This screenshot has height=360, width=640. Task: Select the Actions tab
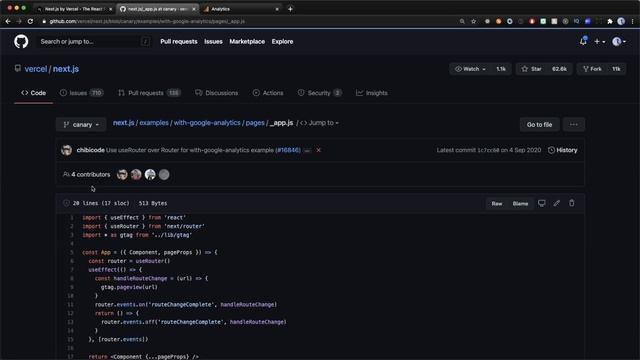268,93
